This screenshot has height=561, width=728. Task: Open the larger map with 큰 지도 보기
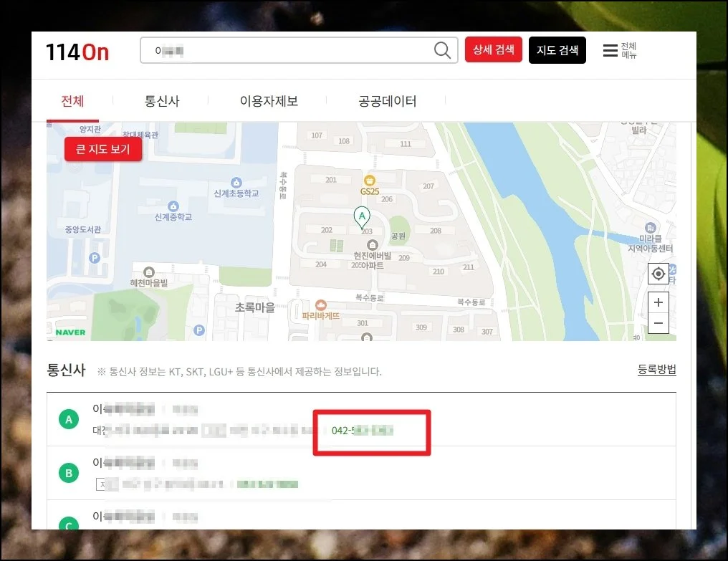102,148
